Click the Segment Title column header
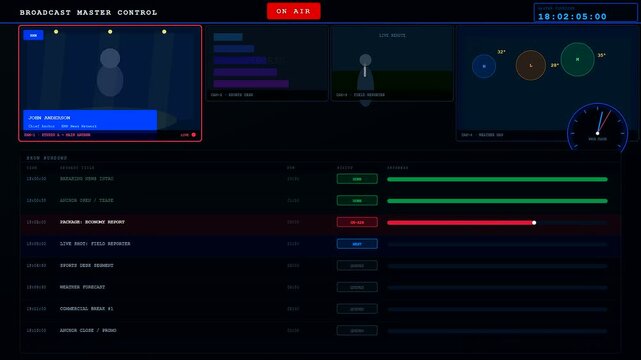Image resolution: width=641 pixels, height=360 pixels. (x=77, y=168)
